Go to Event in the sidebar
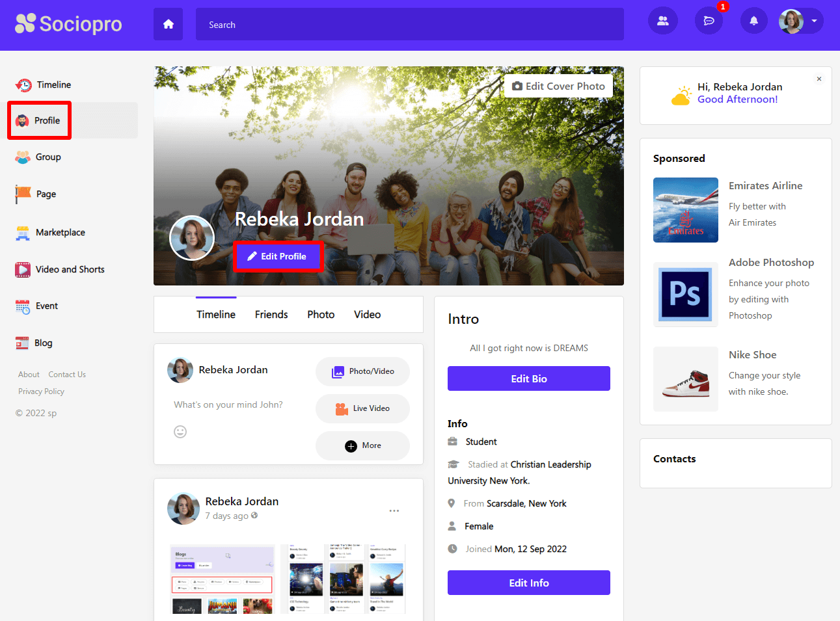 click(46, 306)
